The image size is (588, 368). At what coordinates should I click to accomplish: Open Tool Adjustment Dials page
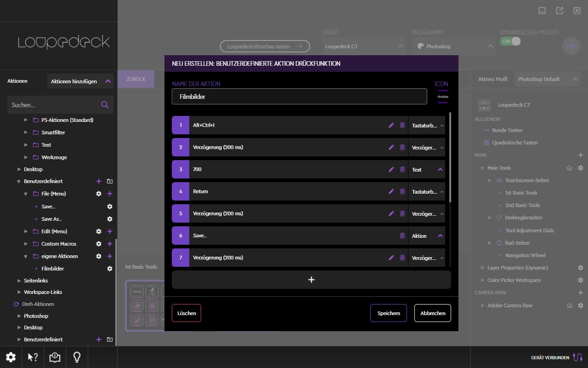click(x=529, y=230)
